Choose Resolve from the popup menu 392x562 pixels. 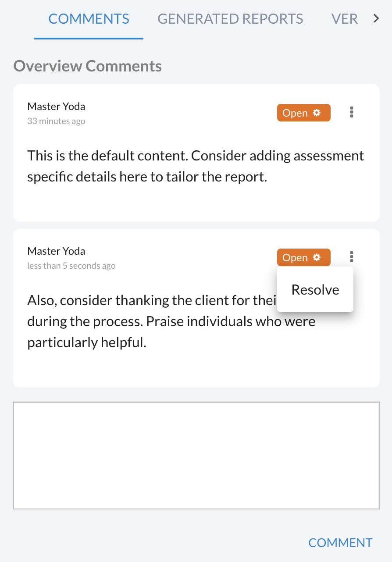point(315,290)
